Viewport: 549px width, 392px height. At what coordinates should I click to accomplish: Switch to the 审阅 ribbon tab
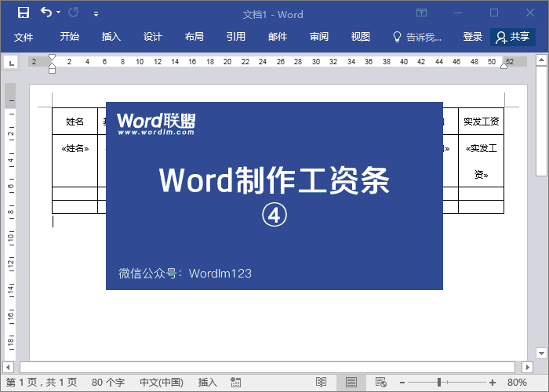point(319,37)
